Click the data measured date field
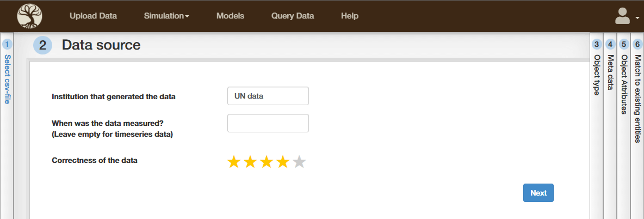The width and height of the screenshot is (644, 219). click(x=268, y=123)
